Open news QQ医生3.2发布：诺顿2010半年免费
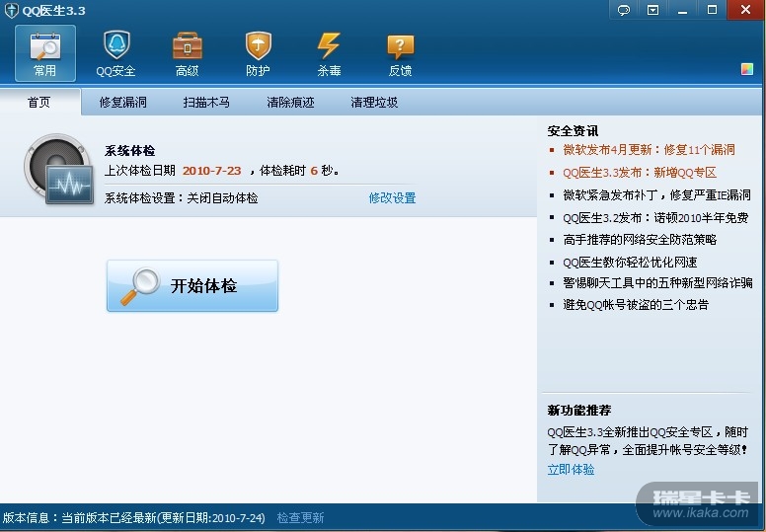The height and width of the screenshot is (532, 766). pyautogui.click(x=655, y=217)
